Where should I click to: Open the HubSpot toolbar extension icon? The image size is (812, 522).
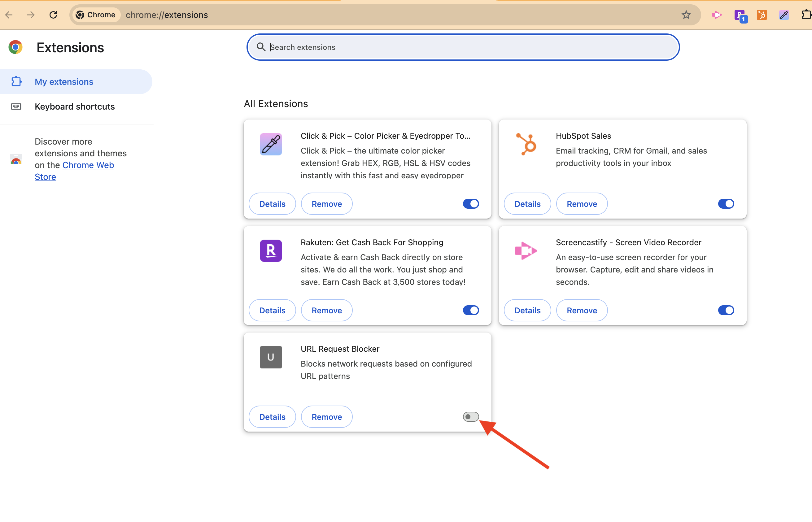[x=762, y=15]
